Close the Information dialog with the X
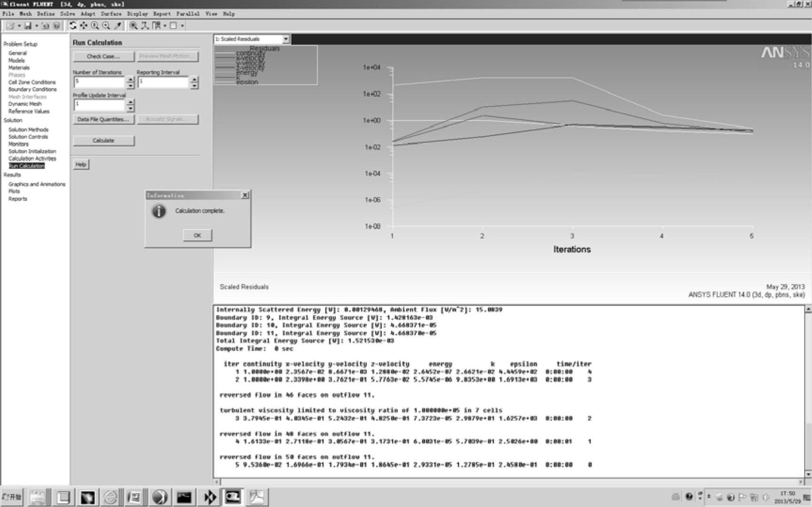 tap(245, 195)
